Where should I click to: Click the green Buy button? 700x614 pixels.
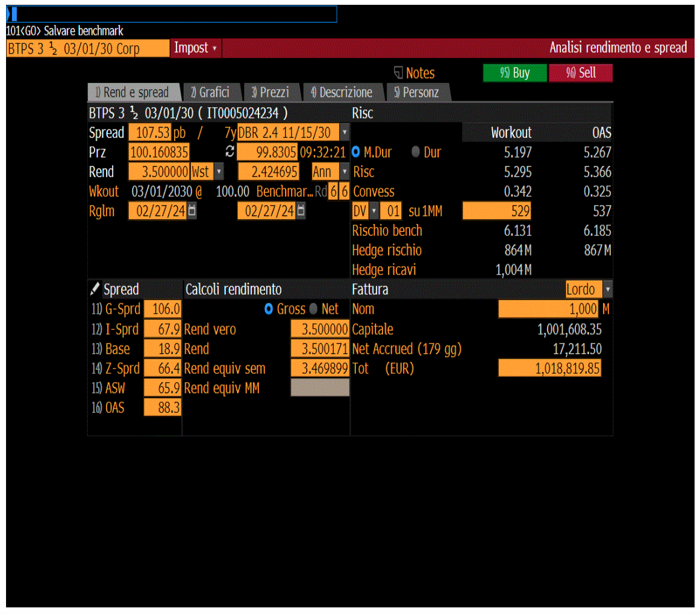(x=514, y=73)
